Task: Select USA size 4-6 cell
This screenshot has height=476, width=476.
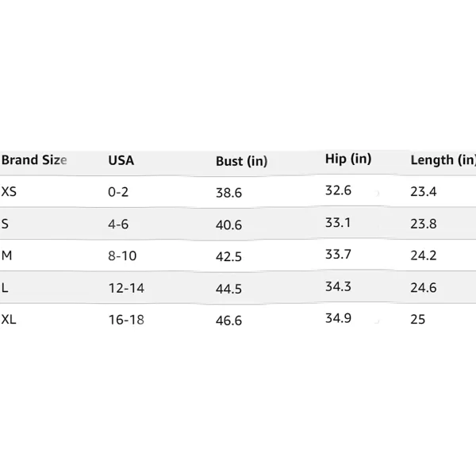Action: 118,224
